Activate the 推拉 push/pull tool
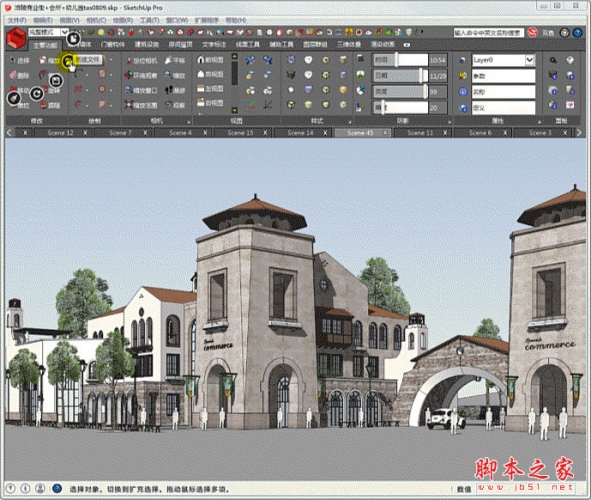This screenshot has width=591, height=500. (19, 106)
